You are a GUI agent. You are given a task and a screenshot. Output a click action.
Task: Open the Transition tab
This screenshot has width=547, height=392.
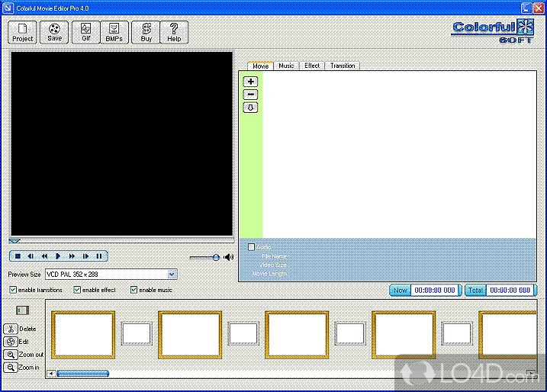342,66
